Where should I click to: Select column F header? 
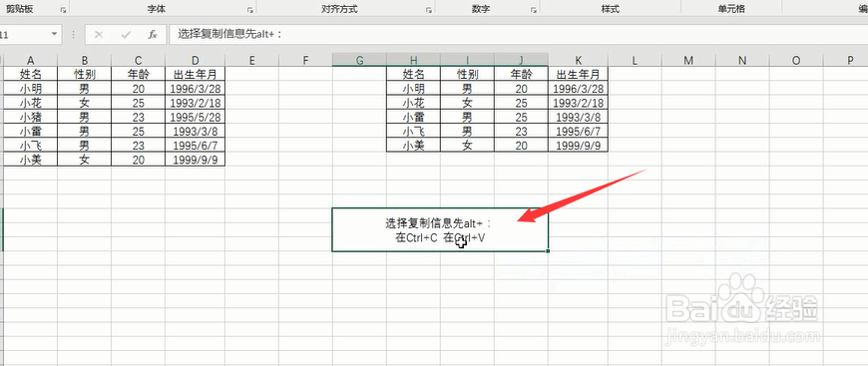pyautogui.click(x=305, y=61)
